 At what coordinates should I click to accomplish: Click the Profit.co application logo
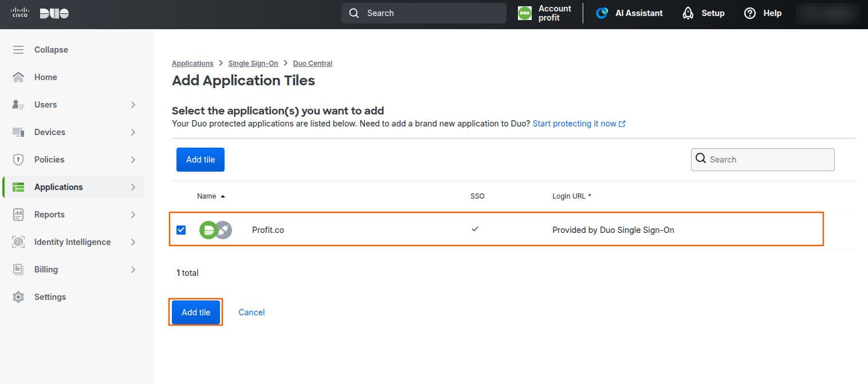pos(215,230)
